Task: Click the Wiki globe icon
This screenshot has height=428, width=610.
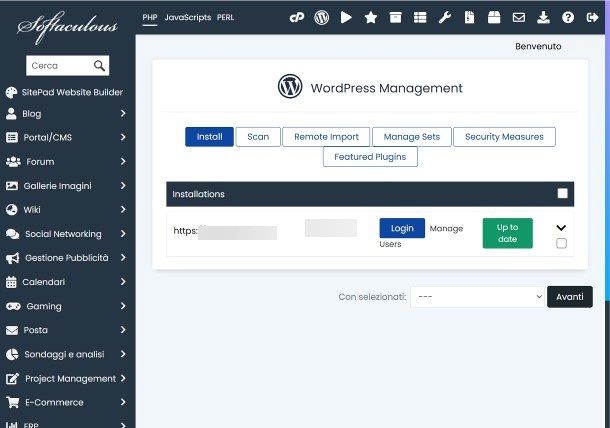Action: (x=12, y=210)
